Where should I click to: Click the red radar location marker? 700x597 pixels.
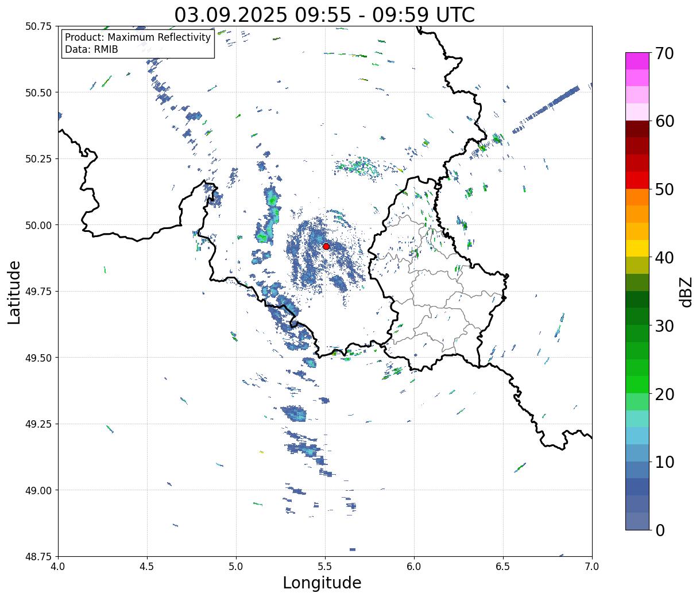point(326,246)
